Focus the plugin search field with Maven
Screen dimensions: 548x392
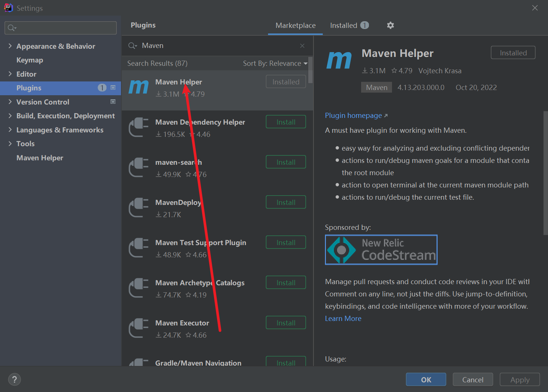[x=217, y=46]
